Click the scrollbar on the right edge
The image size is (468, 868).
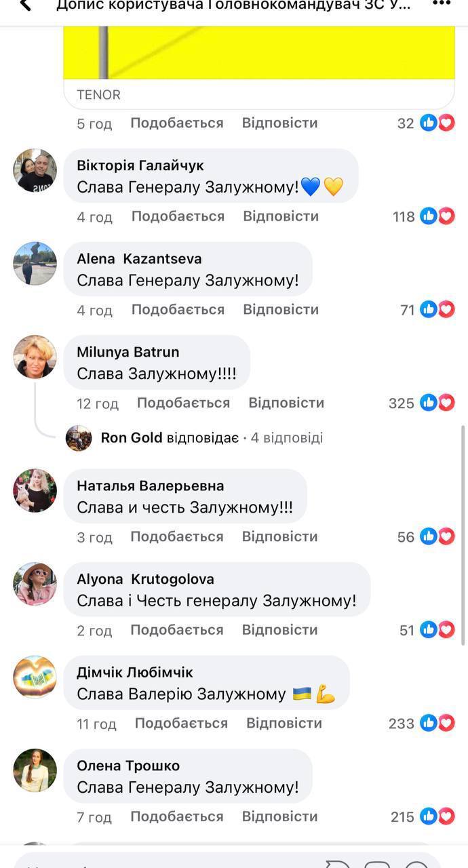pyautogui.click(x=463, y=536)
